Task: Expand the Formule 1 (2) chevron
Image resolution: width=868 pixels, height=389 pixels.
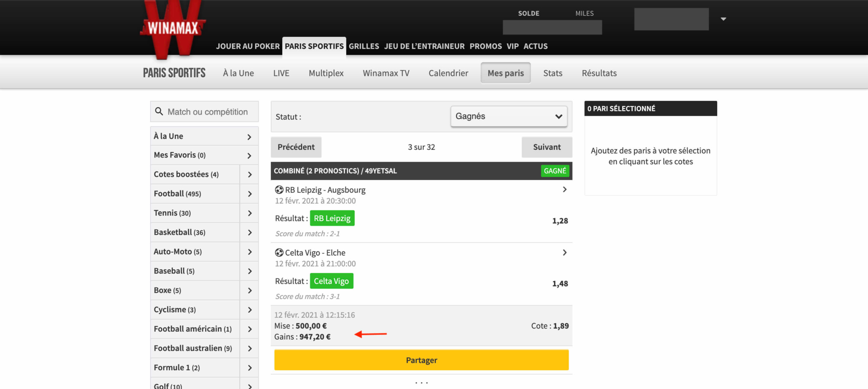Action: point(249,368)
